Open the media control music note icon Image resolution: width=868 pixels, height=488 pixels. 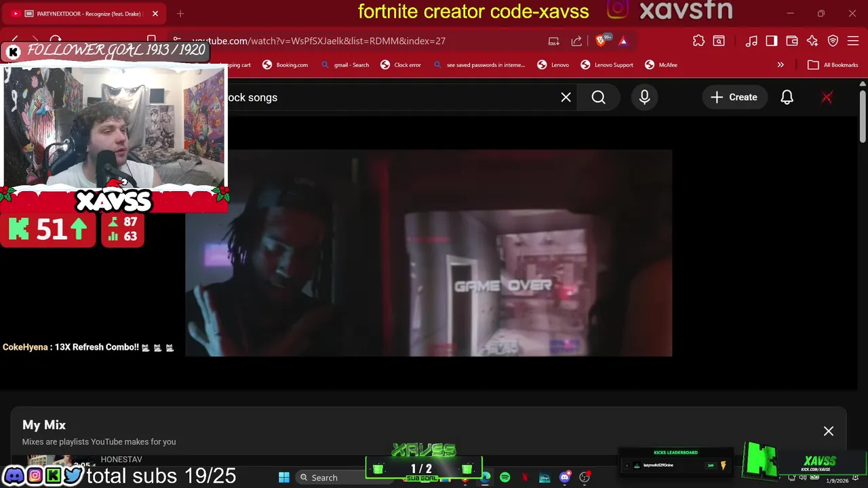[751, 41]
